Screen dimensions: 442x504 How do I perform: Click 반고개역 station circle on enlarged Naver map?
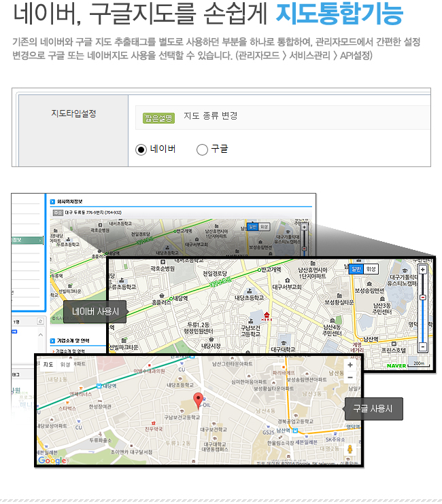point(259,270)
